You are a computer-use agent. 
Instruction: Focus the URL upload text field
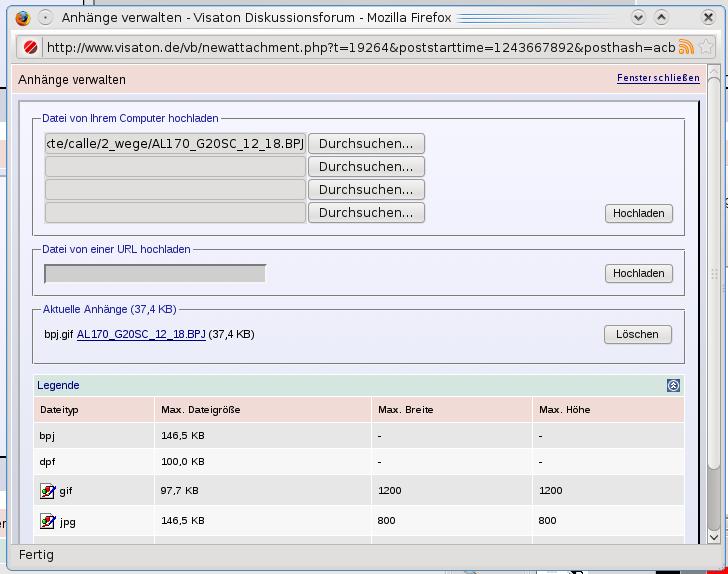point(155,273)
